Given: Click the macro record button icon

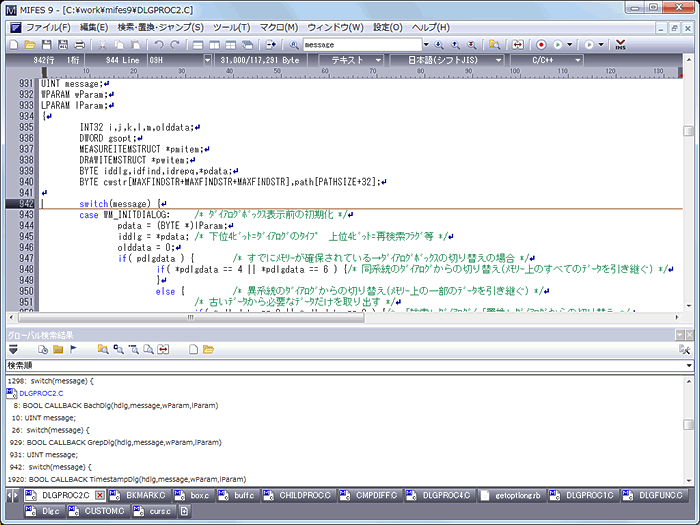Looking at the screenshot, I should [x=541, y=45].
